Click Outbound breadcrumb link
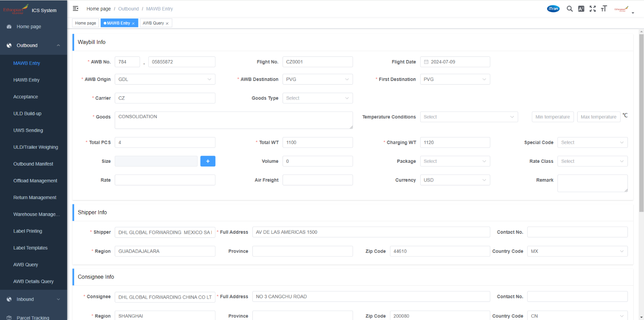Screen dimensions: 644x320 128,9
